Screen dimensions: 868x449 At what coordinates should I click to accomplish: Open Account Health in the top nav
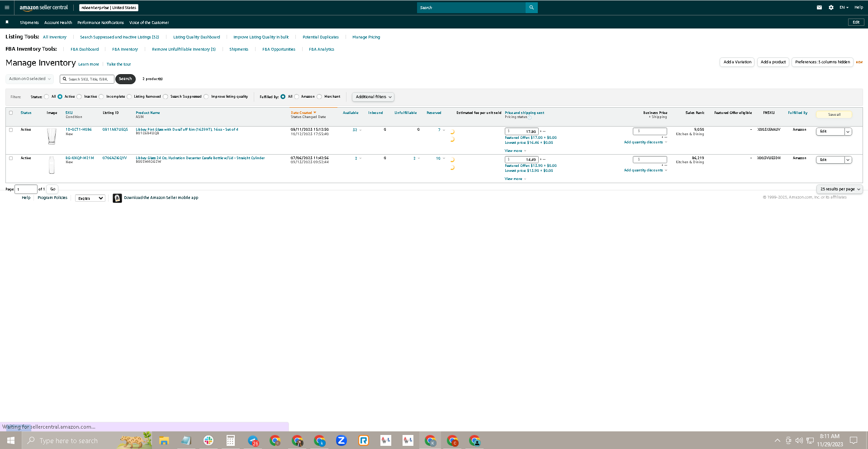point(58,22)
